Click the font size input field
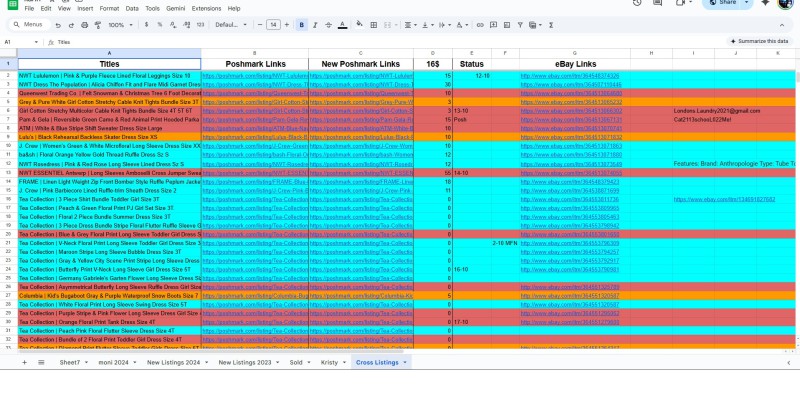 pos(274,24)
